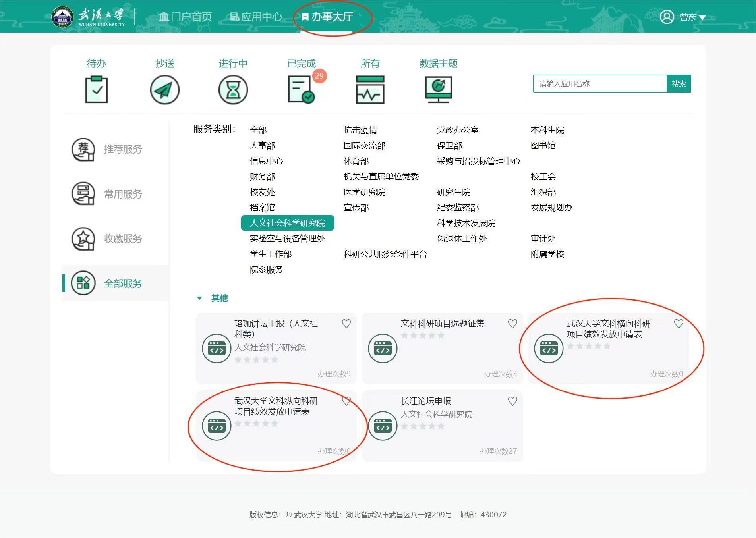Toggle favorite heart on 文科科研项目选题征集

tap(512, 324)
